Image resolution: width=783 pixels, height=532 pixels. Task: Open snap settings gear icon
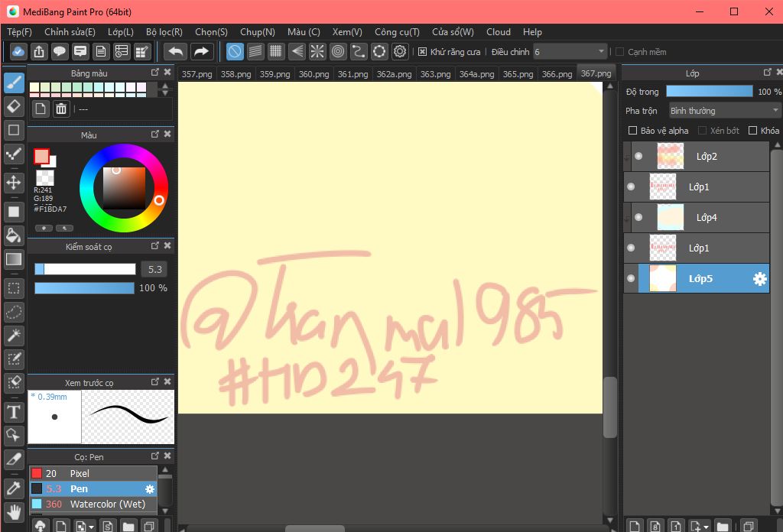click(x=400, y=51)
